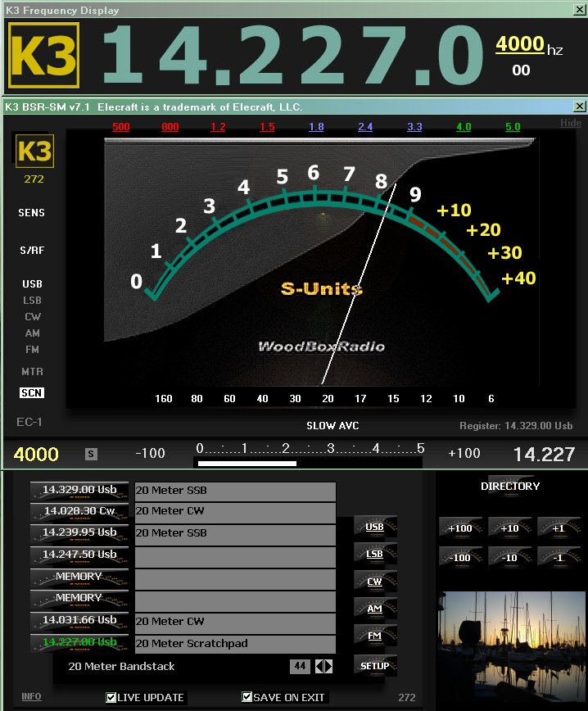Toggle the LIVE UPDATE checkbox

coord(111,697)
